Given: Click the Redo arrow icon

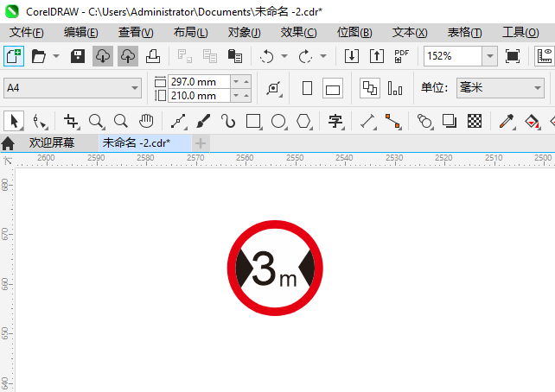Looking at the screenshot, I should point(305,56).
